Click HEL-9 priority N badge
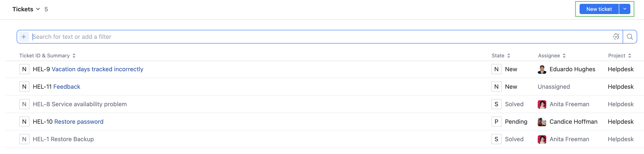644x154 pixels. tap(24, 69)
